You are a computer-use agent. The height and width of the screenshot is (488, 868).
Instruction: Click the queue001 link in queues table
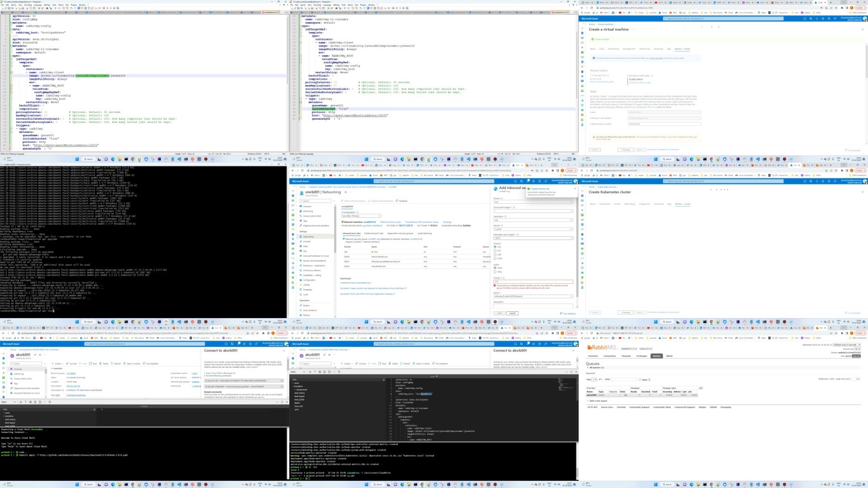click(591, 395)
